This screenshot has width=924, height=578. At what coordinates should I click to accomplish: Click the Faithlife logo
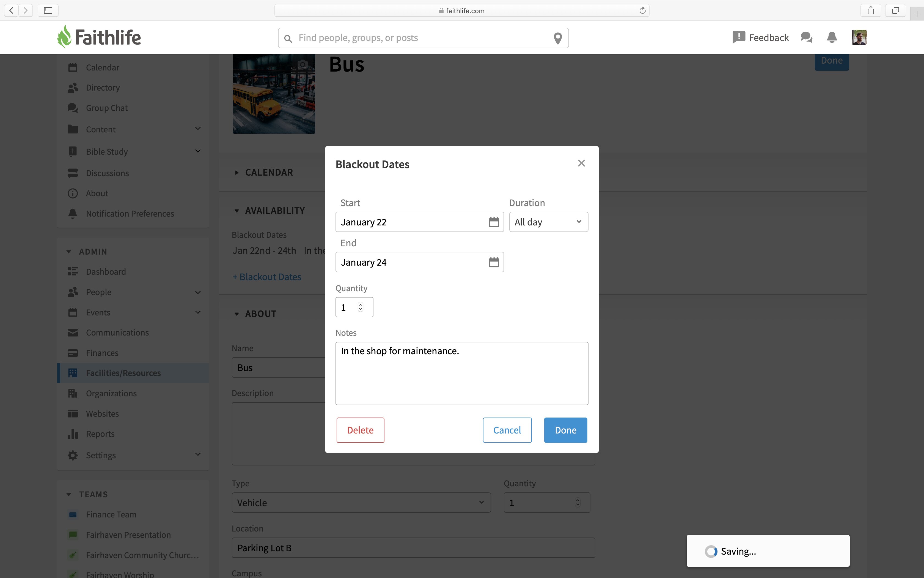[99, 37]
